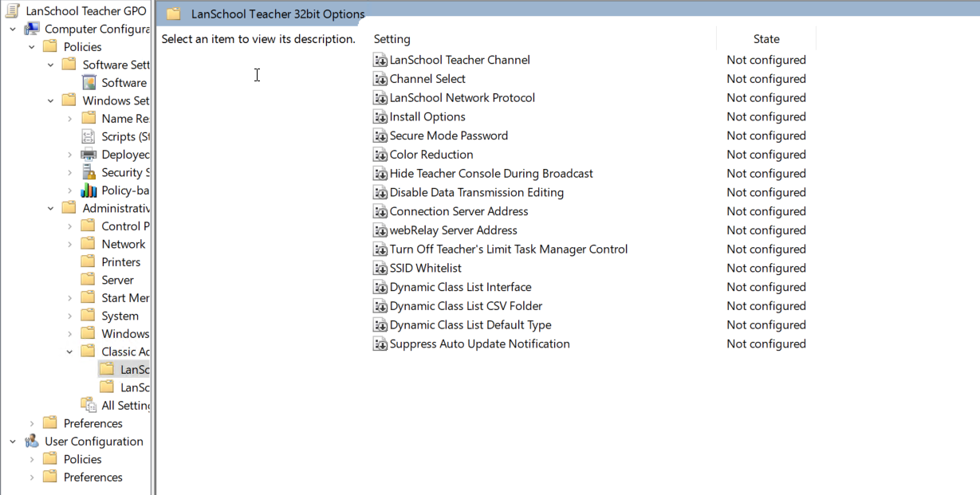Click the Hide Teacher Console During Broadcast icon
Screen dimensions: 980x495
[x=380, y=174]
